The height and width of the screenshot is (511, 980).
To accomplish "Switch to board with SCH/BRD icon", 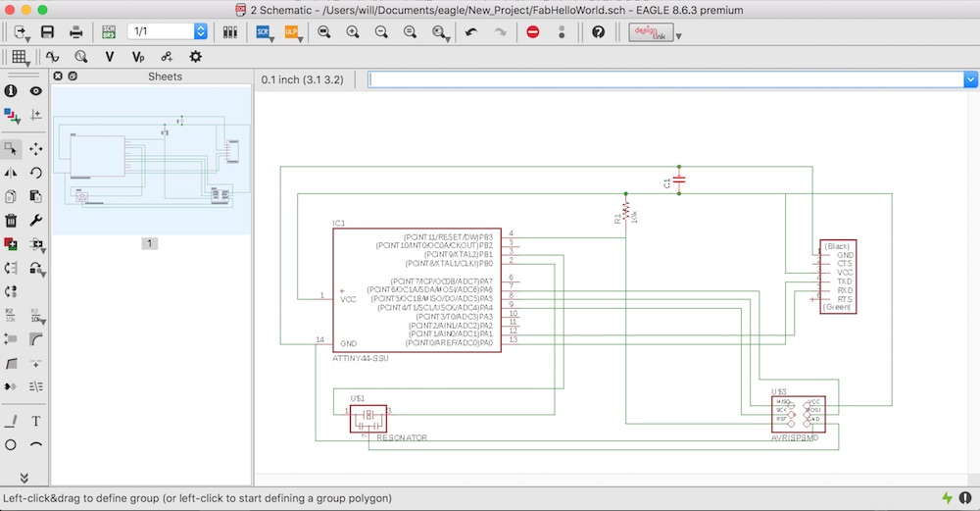I will coord(109,32).
